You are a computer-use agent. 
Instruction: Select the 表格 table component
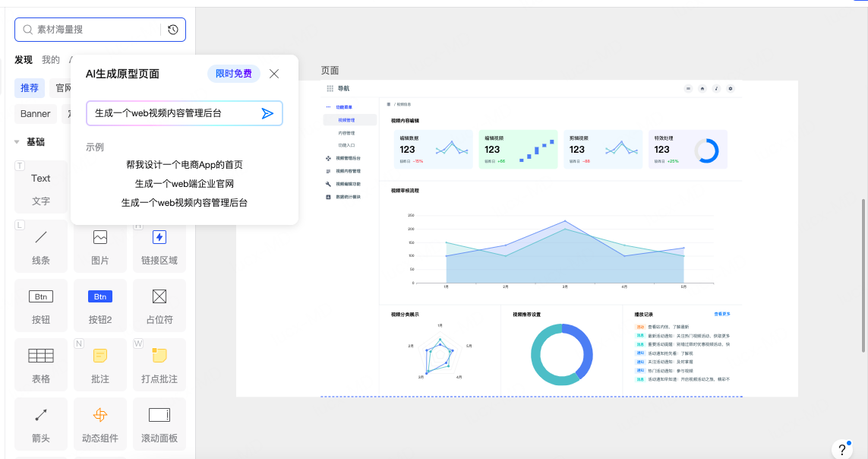pyautogui.click(x=41, y=365)
